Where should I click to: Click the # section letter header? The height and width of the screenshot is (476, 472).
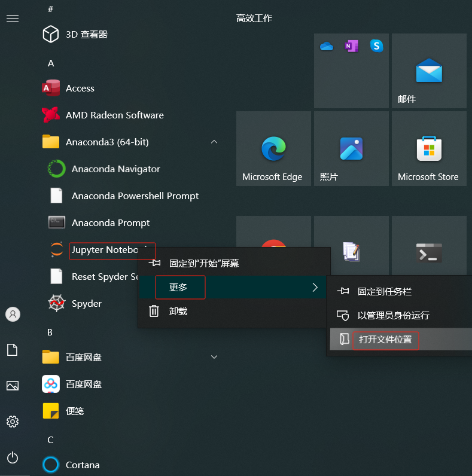(50, 10)
